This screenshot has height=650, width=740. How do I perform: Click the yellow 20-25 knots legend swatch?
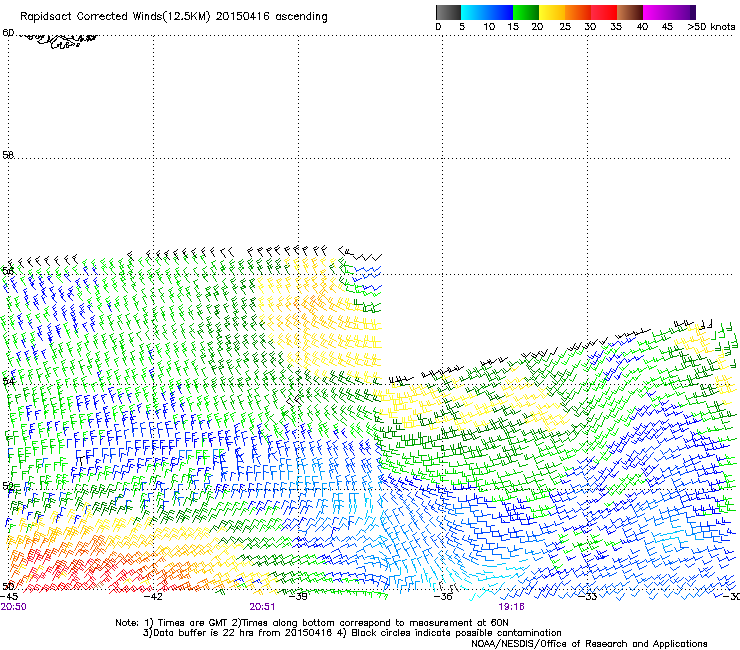(x=552, y=12)
